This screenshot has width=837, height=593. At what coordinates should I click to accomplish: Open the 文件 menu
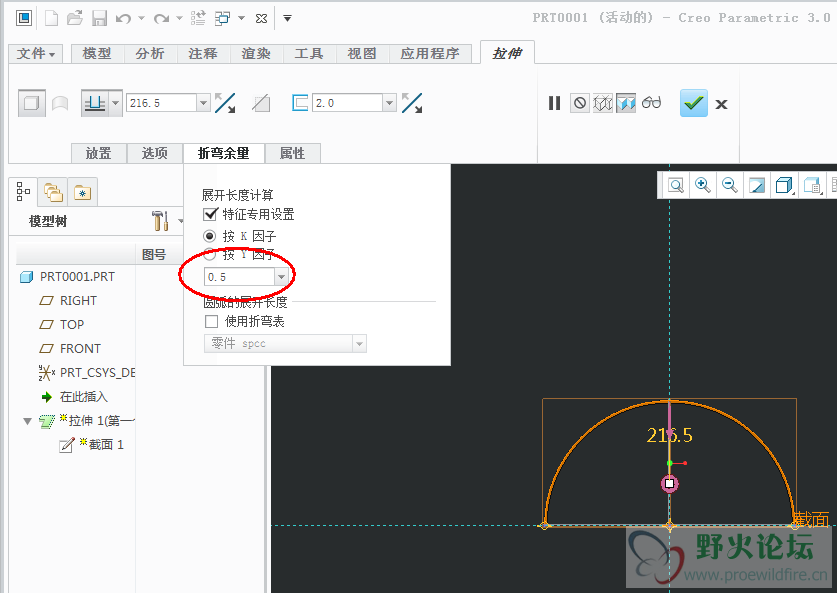point(36,54)
